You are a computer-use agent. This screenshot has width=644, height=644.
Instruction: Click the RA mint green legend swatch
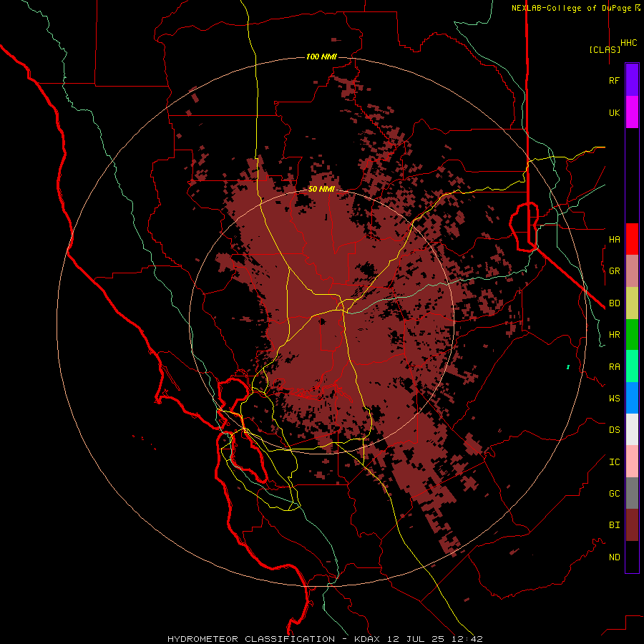pyautogui.click(x=632, y=366)
